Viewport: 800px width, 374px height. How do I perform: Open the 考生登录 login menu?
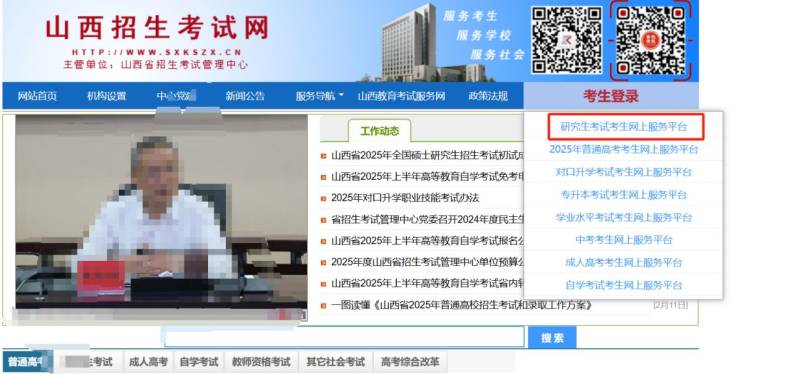(611, 96)
